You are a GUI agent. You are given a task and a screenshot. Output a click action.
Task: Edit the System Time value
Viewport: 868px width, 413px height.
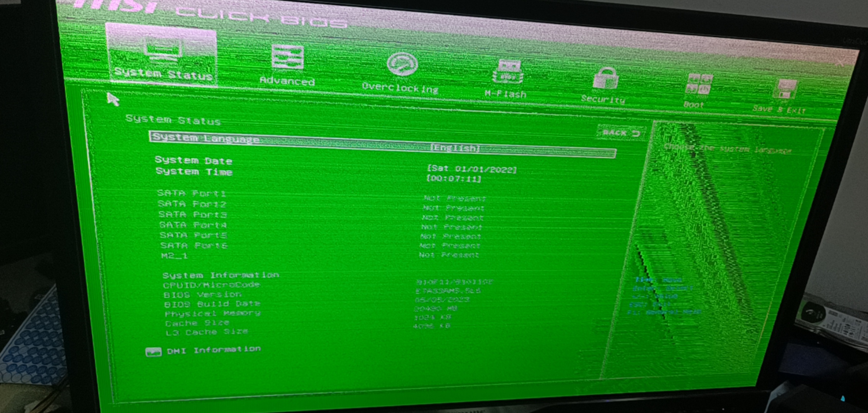pyautogui.click(x=454, y=179)
